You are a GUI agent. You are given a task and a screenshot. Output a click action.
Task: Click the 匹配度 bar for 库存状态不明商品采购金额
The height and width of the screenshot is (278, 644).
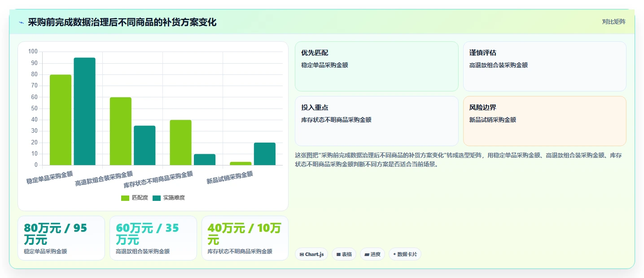click(x=180, y=143)
